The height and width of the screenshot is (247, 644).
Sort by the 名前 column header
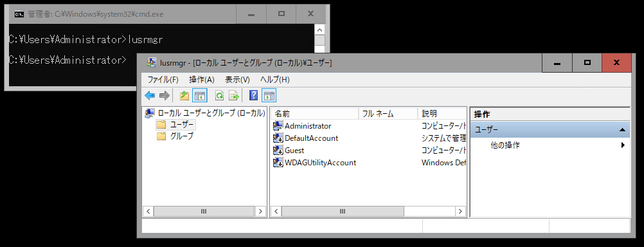click(314, 114)
